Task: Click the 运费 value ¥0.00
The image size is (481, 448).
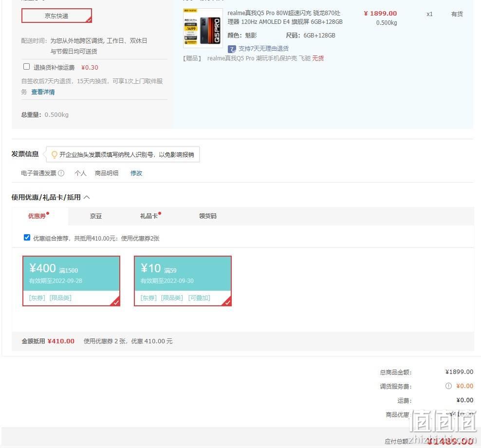Action: [465, 400]
